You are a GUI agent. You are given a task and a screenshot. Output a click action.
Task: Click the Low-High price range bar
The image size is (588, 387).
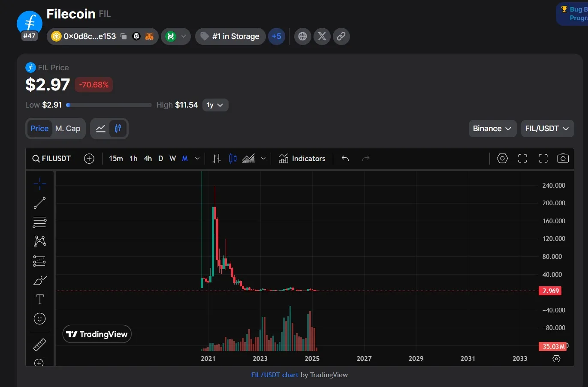109,105
